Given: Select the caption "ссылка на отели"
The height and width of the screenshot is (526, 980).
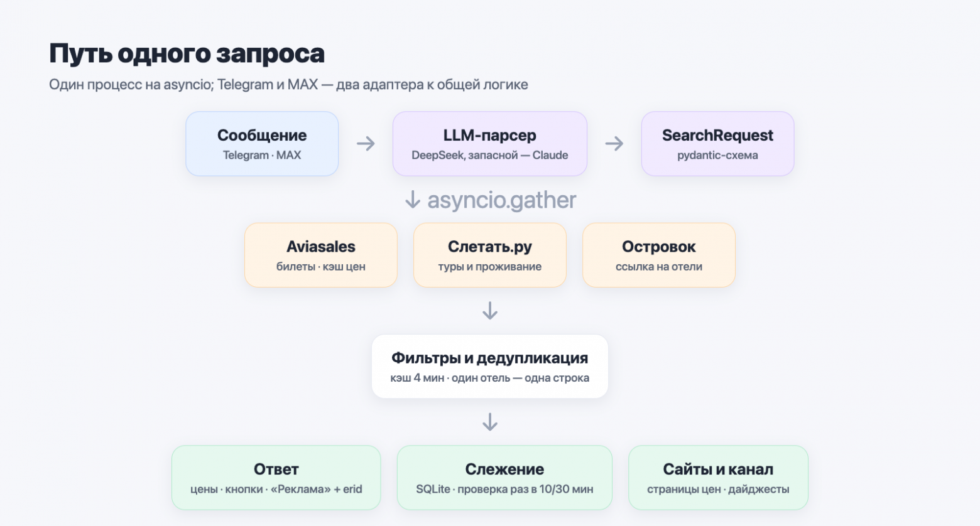Looking at the screenshot, I should click(659, 267).
